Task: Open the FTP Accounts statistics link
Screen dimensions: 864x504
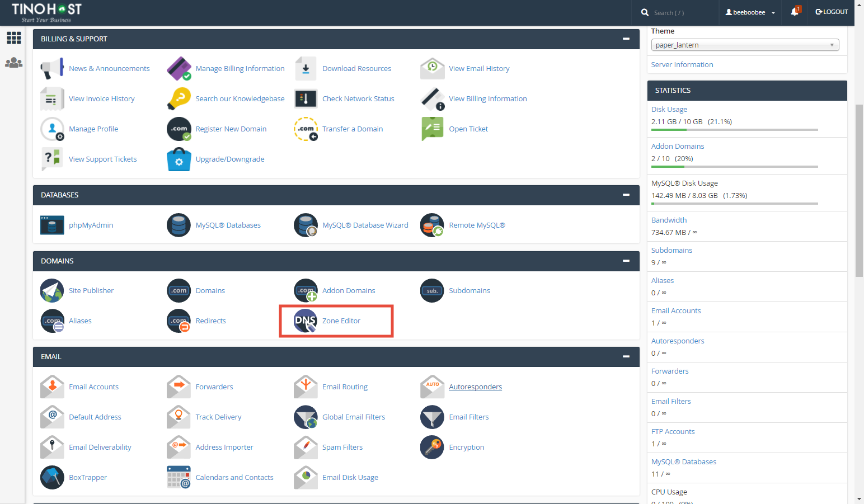Action: (x=673, y=432)
